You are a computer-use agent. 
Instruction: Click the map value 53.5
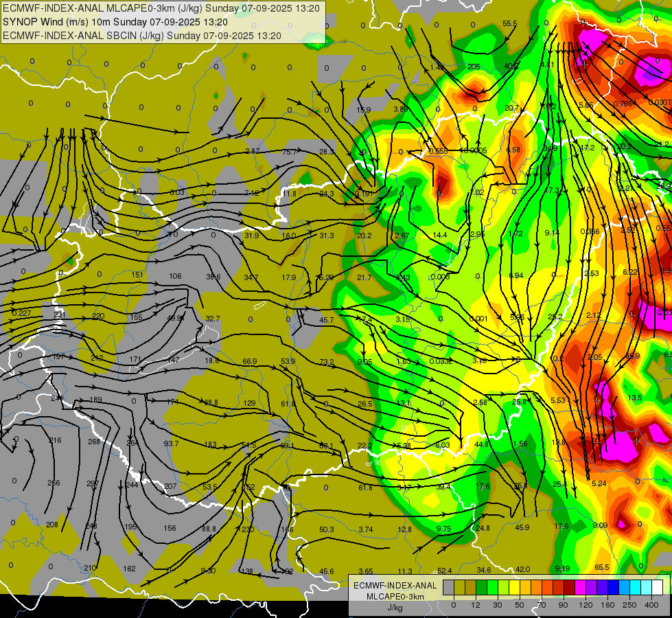209,487
